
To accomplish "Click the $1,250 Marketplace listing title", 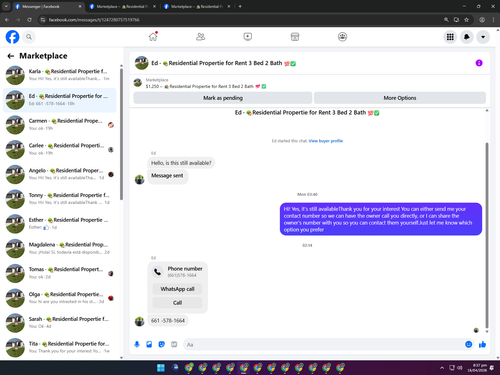I will pyautogui.click(x=206, y=86).
